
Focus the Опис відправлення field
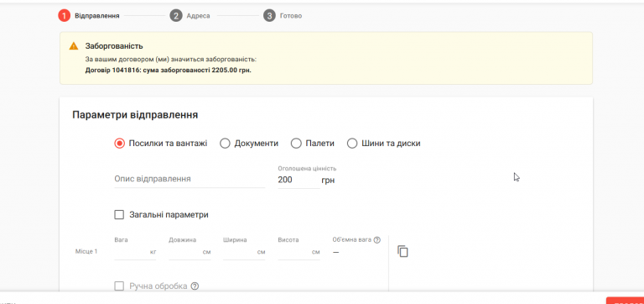190,180
